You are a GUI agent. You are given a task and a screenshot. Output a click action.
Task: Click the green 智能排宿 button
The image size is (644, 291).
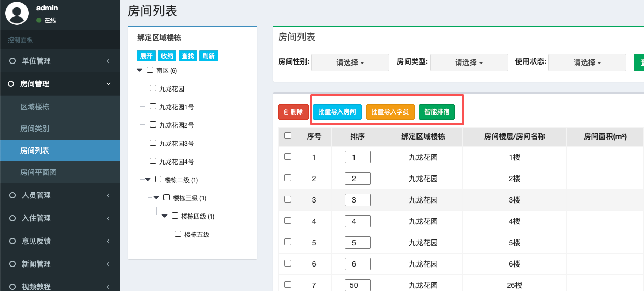pos(437,112)
